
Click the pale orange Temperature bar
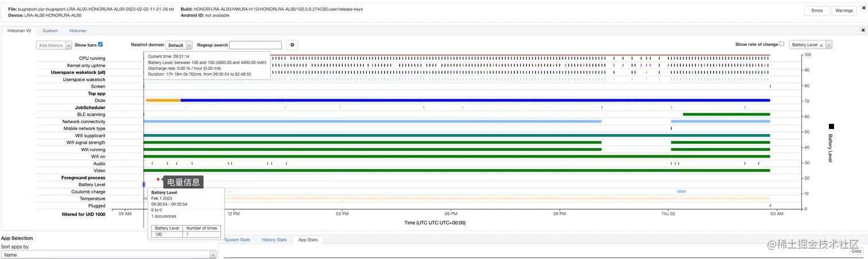(x=456, y=198)
